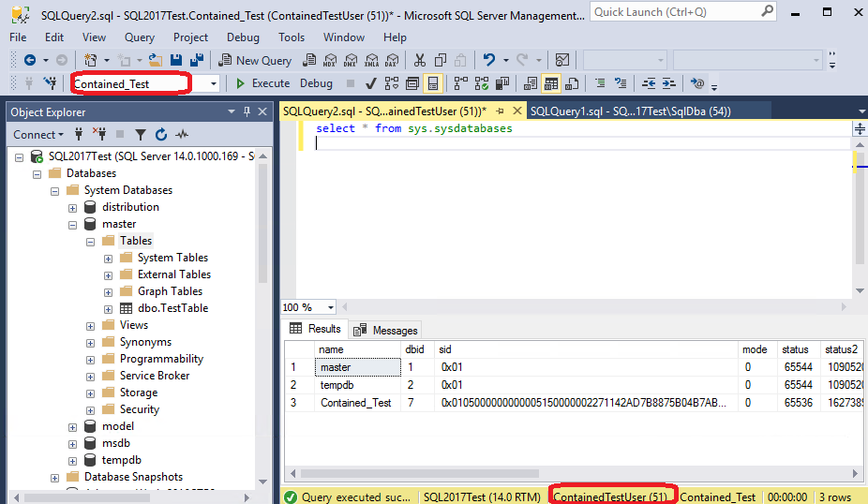Switch to Results to Text mode

pos(530,83)
